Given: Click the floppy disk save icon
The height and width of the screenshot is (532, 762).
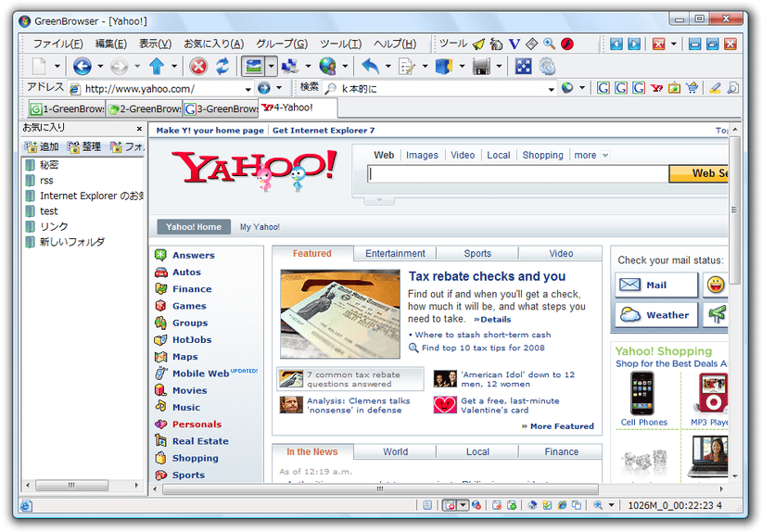Looking at the screenshot, I should [481, 66].
